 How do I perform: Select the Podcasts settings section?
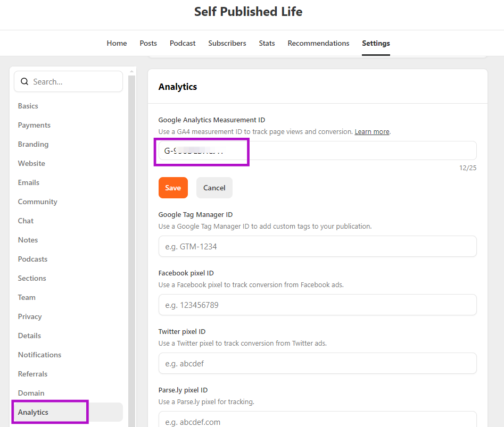point(32,259)
